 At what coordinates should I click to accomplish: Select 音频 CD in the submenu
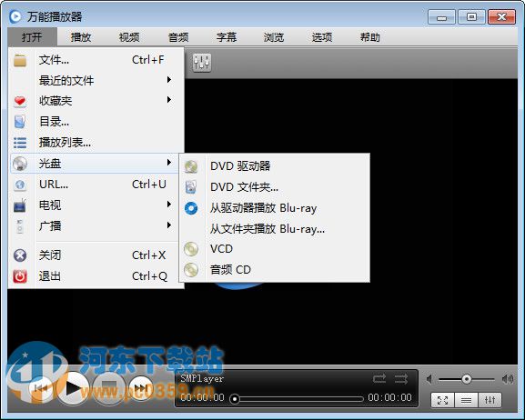pyautogui.click(x=275, y=270)
